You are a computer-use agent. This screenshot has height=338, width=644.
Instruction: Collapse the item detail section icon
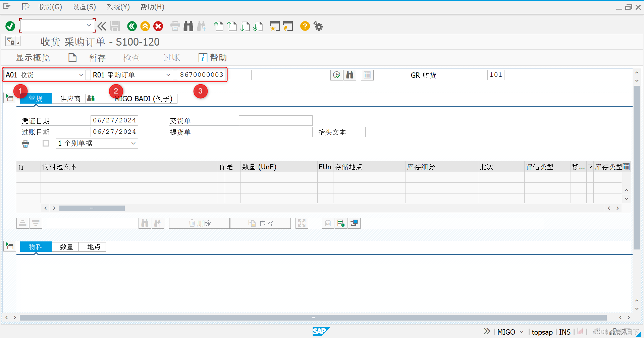tap(10, 246)
